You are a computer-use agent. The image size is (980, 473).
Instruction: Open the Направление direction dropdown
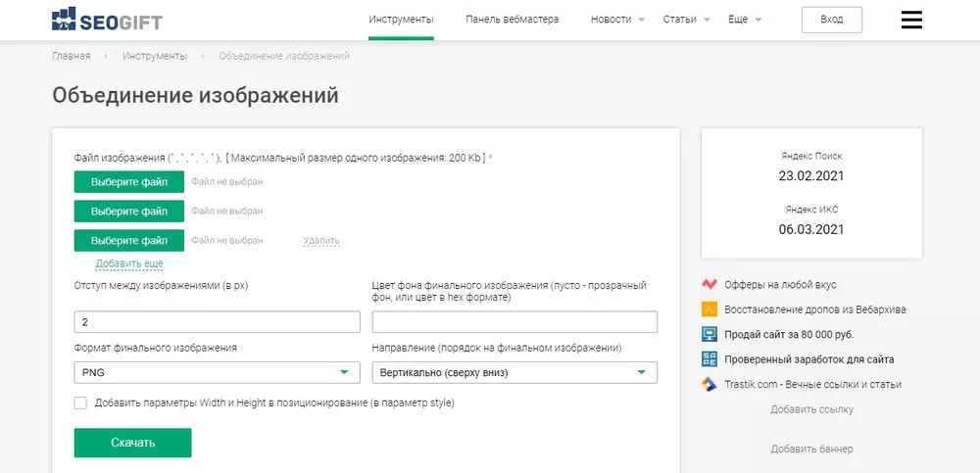514,372
